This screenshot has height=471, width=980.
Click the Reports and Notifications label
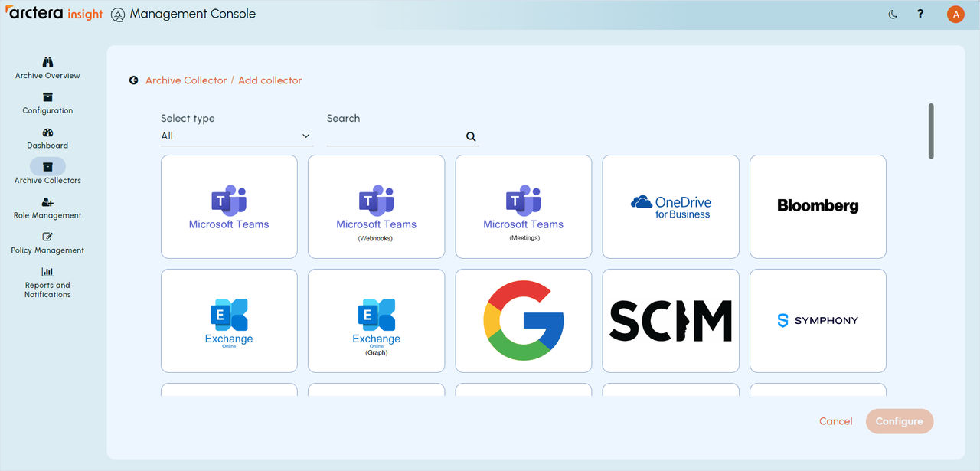[x=47, y=289]
